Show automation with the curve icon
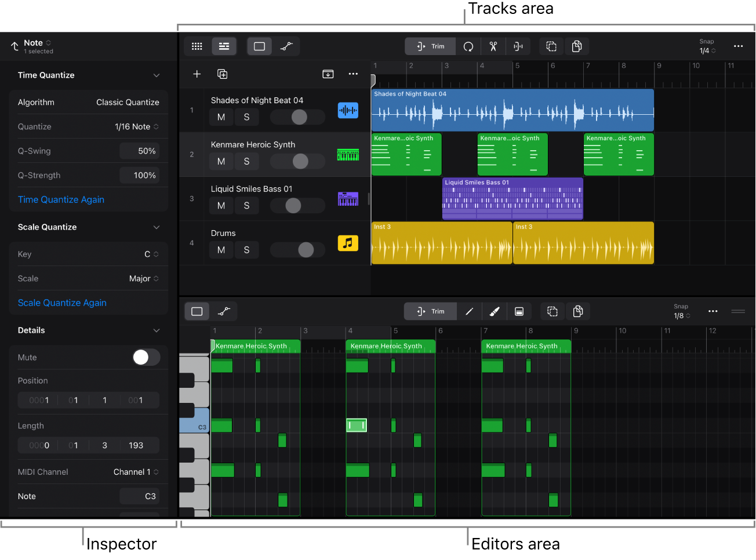756x560 pixels. [286, 46]
